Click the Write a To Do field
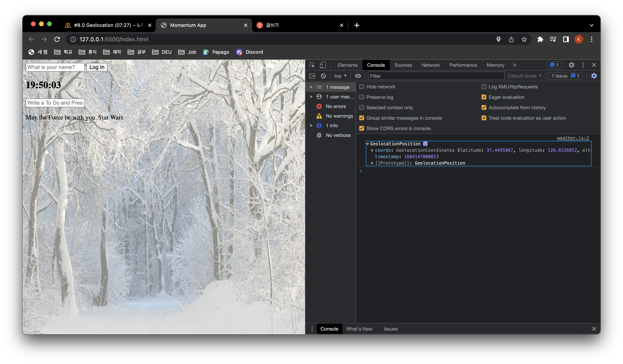The image size is (623, 364). pyautogui.click(x=55, y=103)
